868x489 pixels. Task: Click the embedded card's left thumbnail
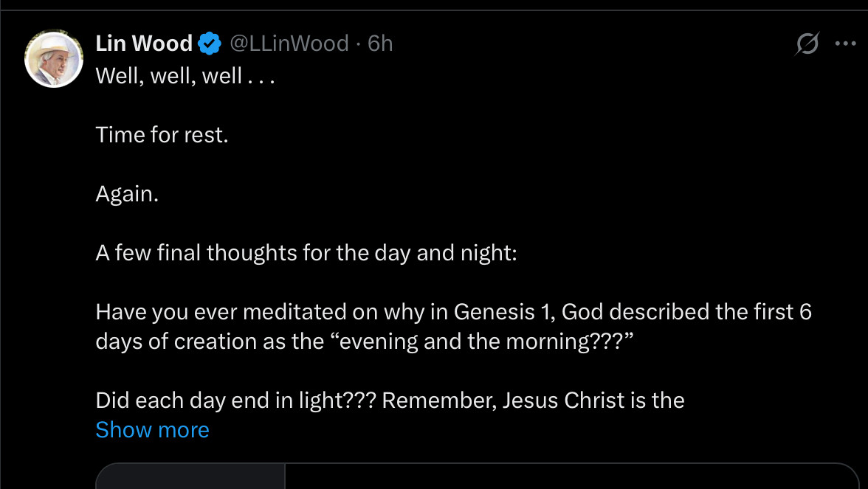(x=190, y=476)
